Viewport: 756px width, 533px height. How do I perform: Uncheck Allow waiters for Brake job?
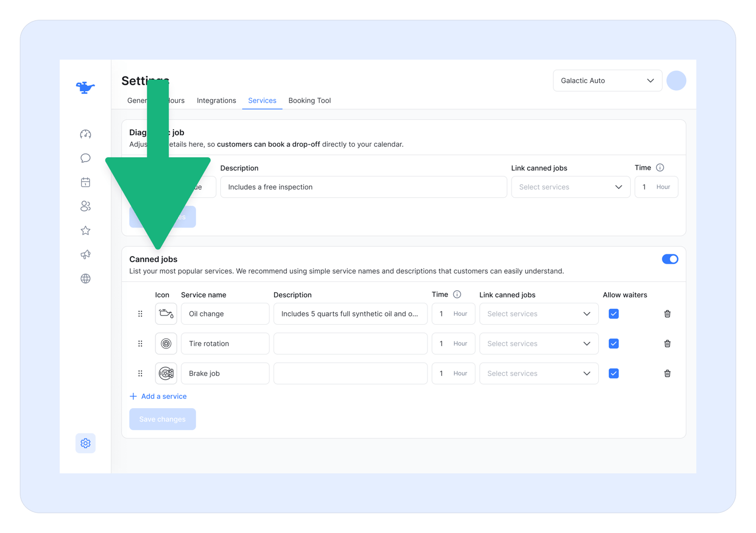click(x=613, y=373)
